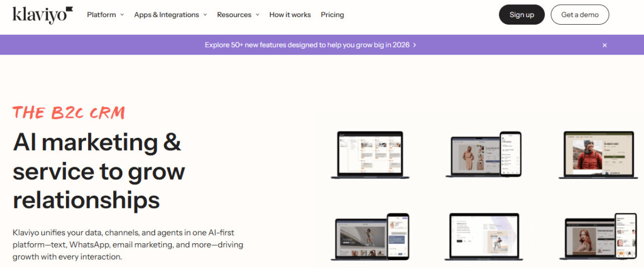Screen dimensions: 644x268
Task: Open the Explore 50+ new features link
Action: tap(307, 45)
